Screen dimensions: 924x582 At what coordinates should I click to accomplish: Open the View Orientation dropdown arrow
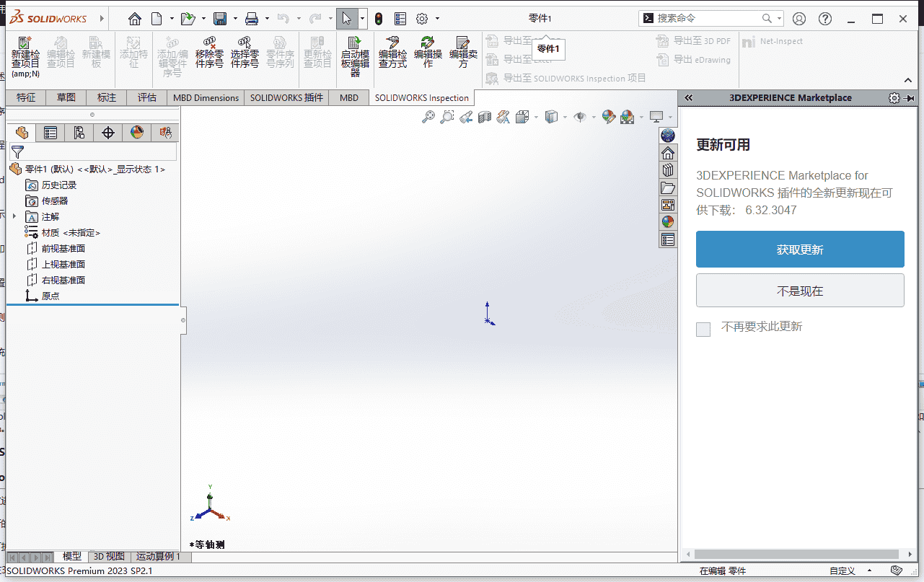click(564, 116)
